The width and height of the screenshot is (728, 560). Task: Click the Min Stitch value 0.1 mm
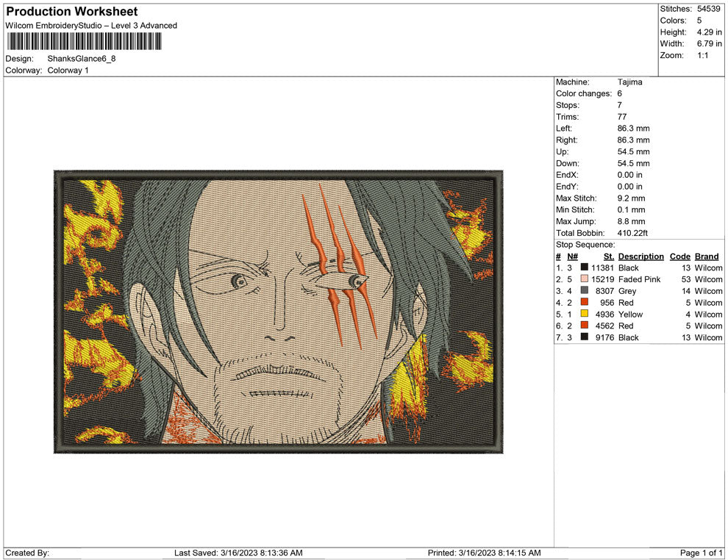click(x=632, y=209)
